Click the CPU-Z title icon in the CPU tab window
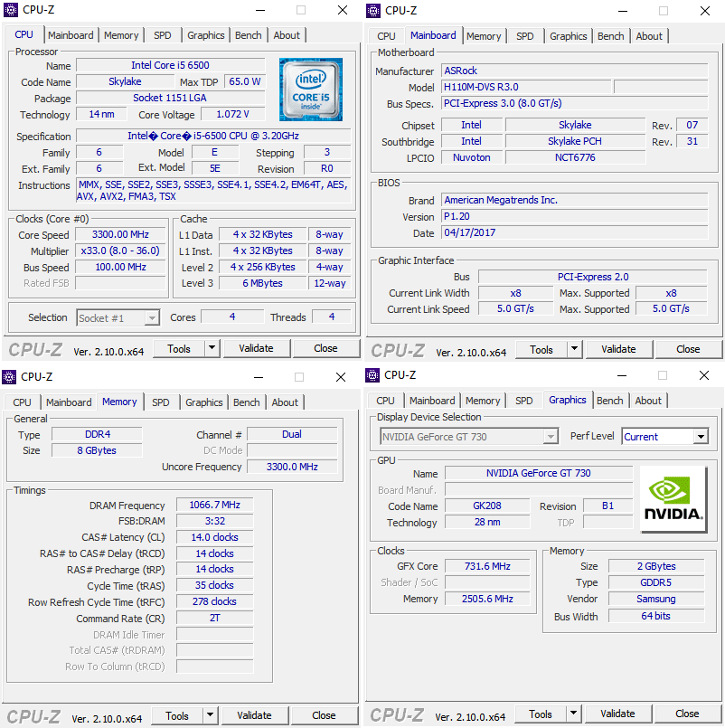 [11, 10]
